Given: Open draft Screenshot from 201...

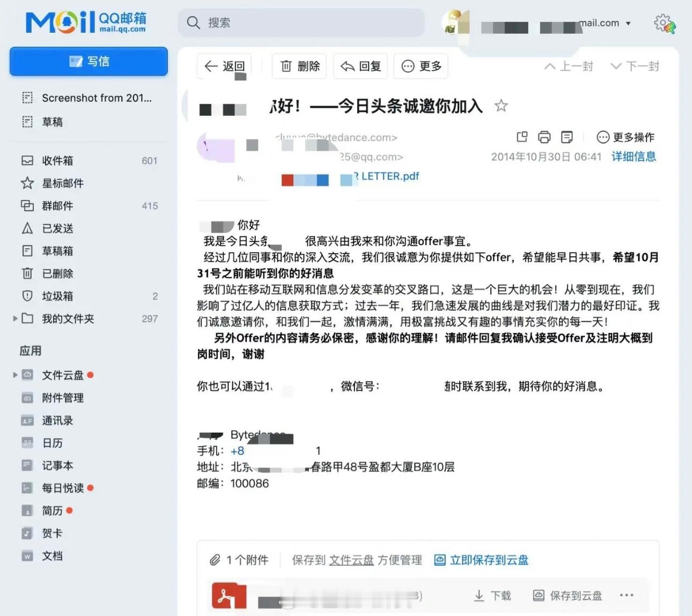Looking at the screenshot, I should click(89, 98).
